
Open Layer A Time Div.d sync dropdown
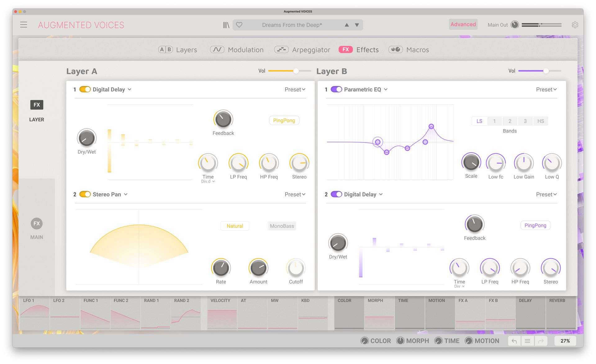208,181
